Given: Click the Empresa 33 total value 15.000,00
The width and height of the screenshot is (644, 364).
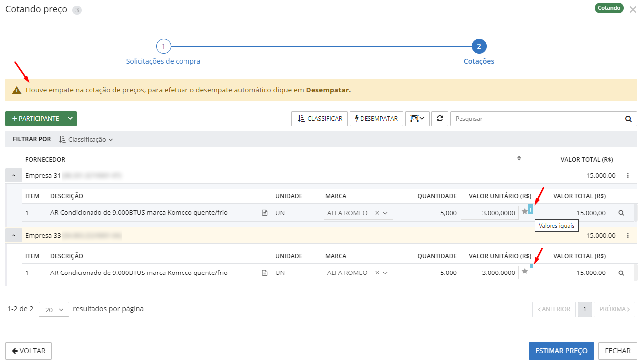Looking at the screenshot, I should click(x=601, y=235).
